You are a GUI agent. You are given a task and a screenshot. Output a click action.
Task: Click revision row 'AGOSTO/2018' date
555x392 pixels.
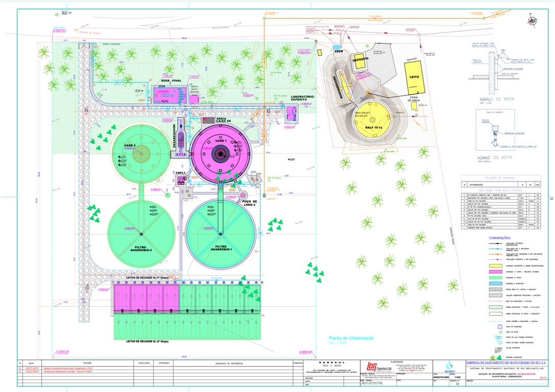click(31, 372)
